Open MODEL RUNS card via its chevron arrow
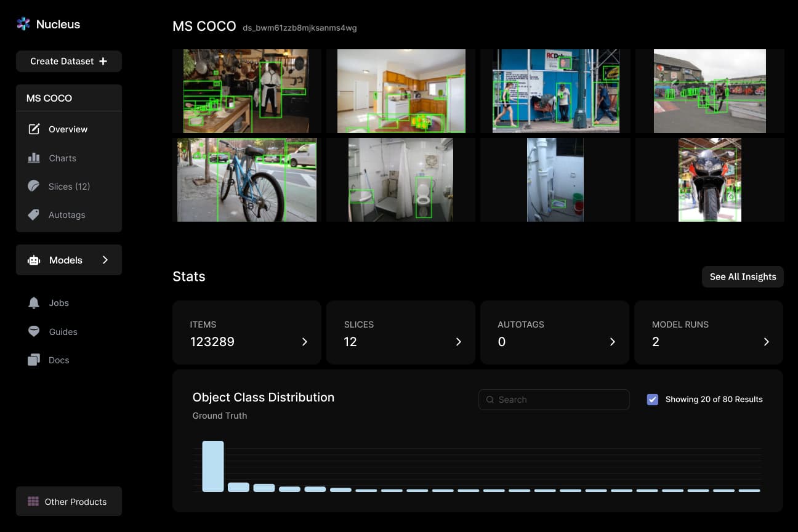Screen dimensions: 798x532 pyautogui.click(x=766, y=342)
